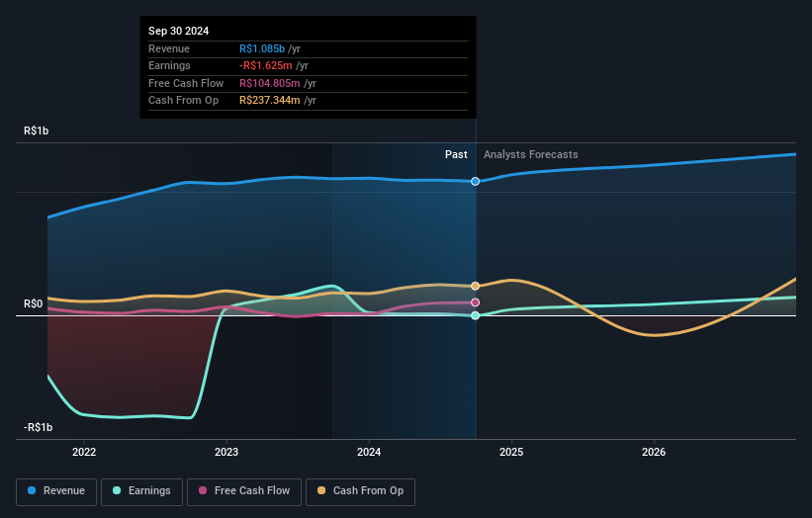Click the 2022 x-axis label
Viewport: 812px width, 518px height.
pyautogui.click(x=84, y=453)
